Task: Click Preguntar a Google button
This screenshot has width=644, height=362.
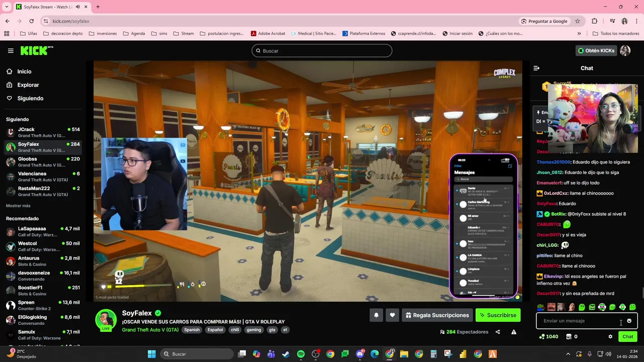Action: [x=544, y=21]
